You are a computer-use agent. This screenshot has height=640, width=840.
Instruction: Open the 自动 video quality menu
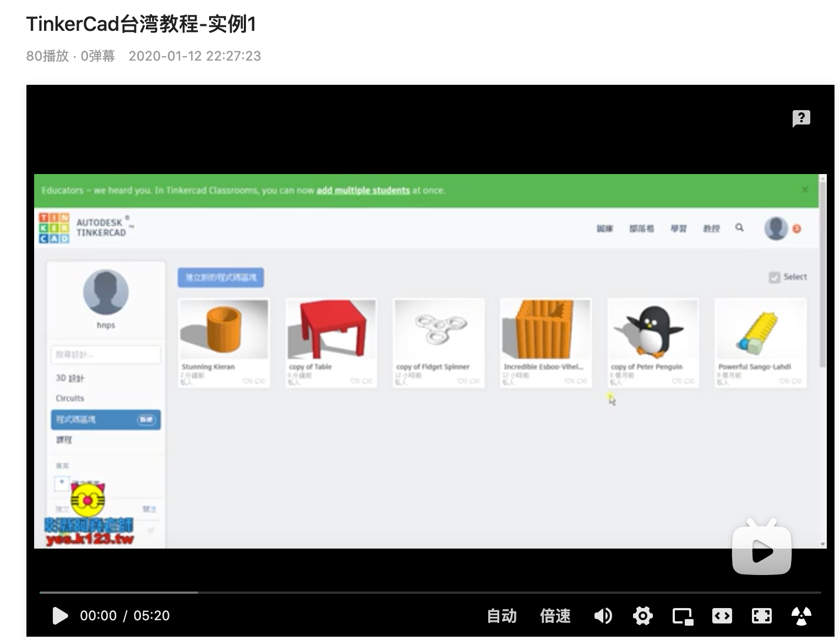[x=501, y=616]
